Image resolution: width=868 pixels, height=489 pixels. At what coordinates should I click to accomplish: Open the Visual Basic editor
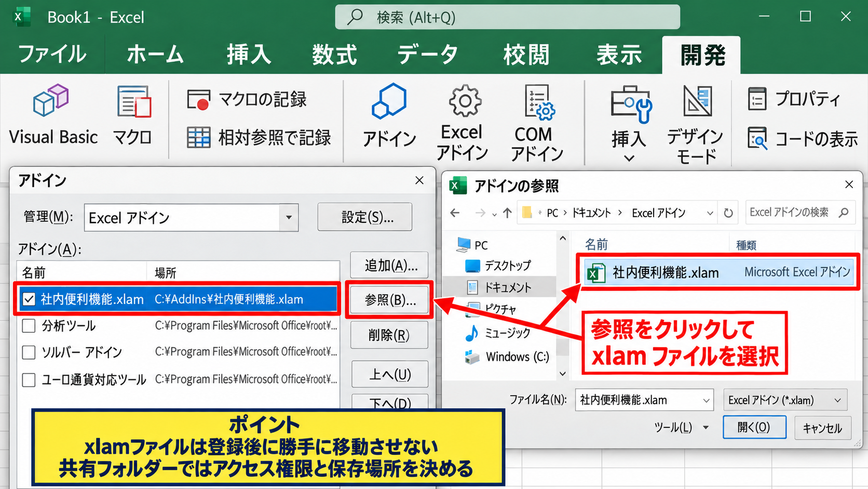53,115
